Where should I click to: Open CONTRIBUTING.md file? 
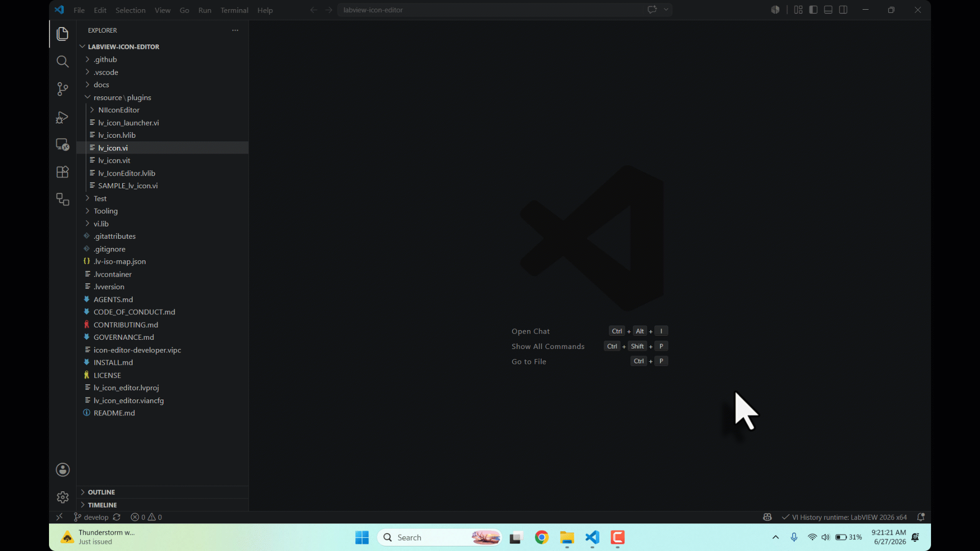pos(126,325)
